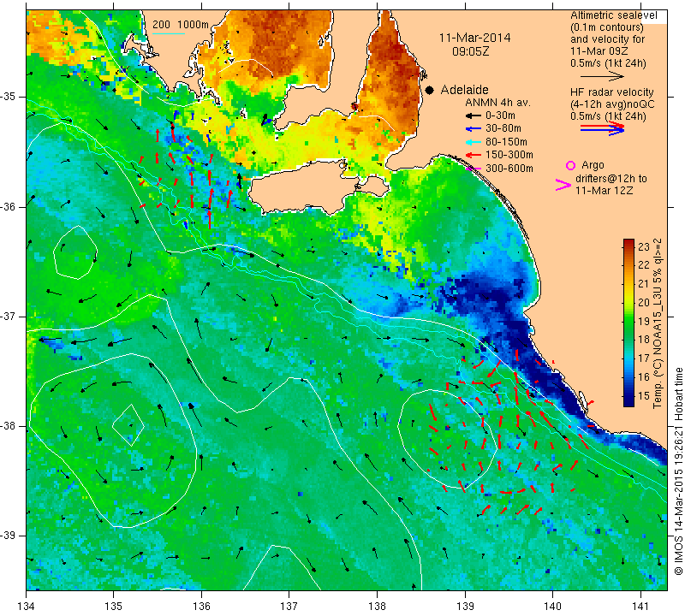Click the cyan 80-150m legend arrow
The height and width of the screenshot is (616, 685).
click(473, 142)
